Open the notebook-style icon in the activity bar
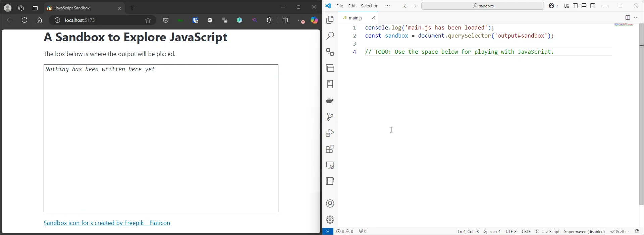Viewport: 644px width, 235px height. click(330, 181)
